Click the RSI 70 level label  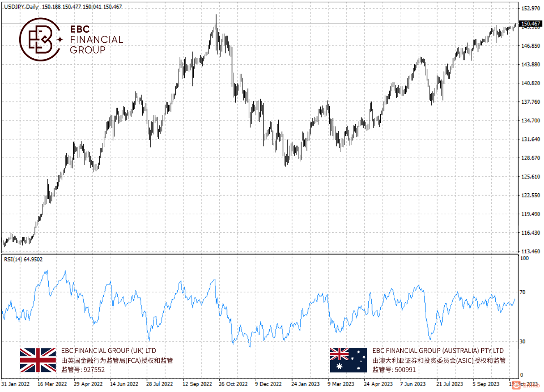523,292
